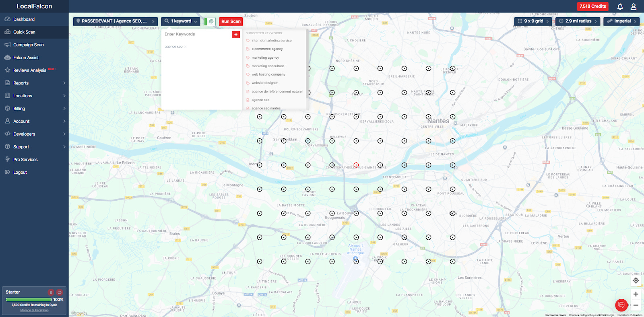
Task: Open the PASSEDEVANT location selector
Action: [x=115, y=21]
